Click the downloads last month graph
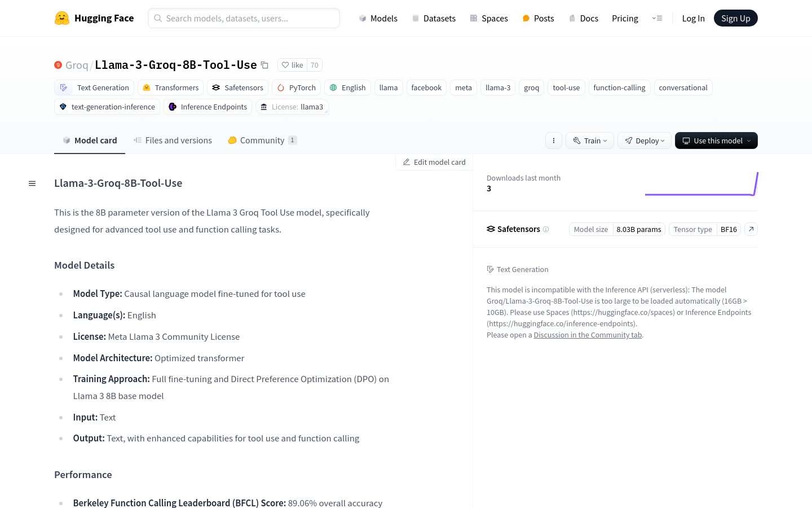Viewport: 812px width, 508px height. (x=701, y=184)
